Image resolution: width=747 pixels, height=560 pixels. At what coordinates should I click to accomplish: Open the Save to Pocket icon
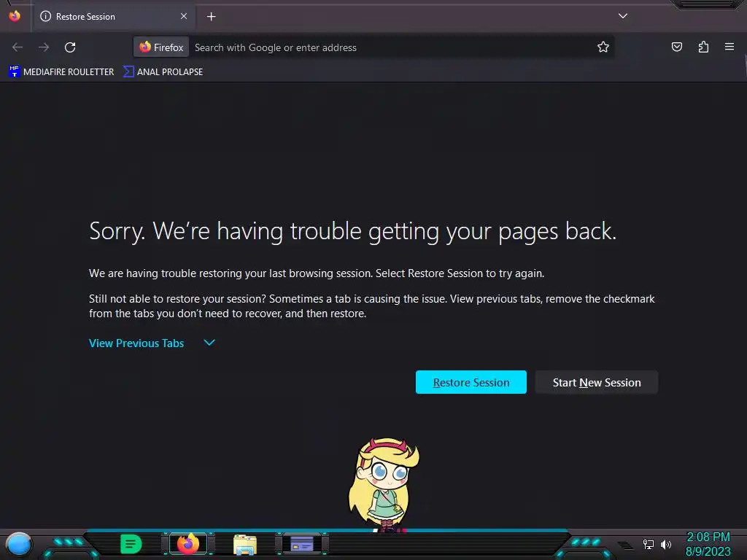click(x=676, y=47)
